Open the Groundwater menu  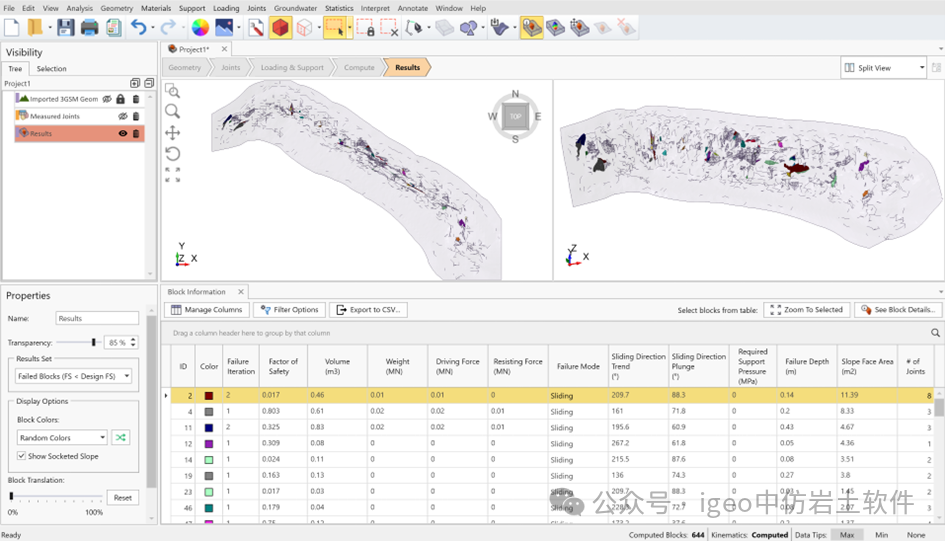(295, 8)
